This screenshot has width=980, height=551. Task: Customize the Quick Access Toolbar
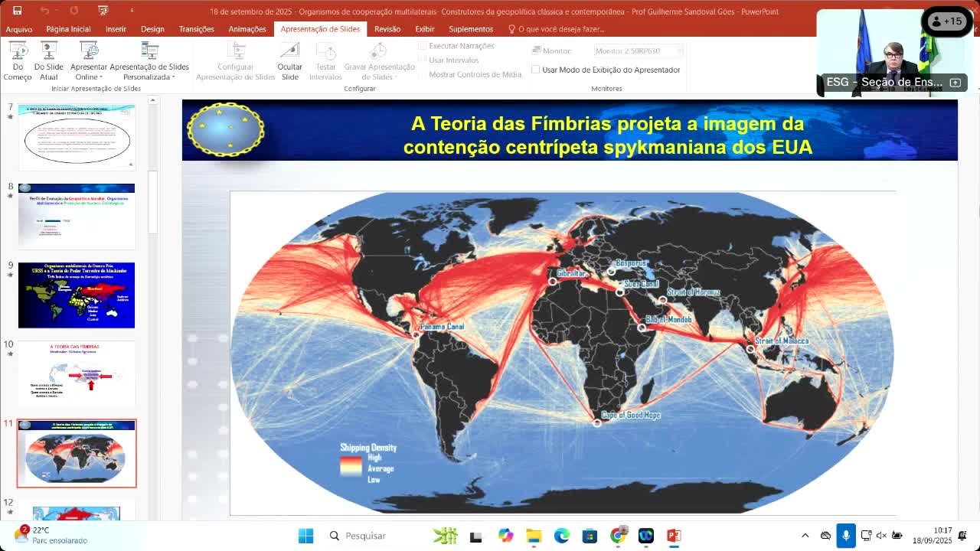click(132, 11)
